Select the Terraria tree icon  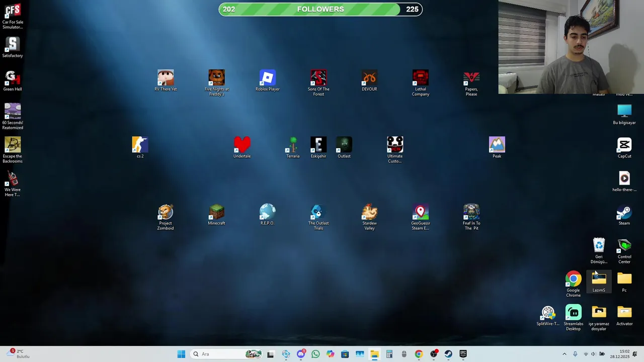(293, 148)
